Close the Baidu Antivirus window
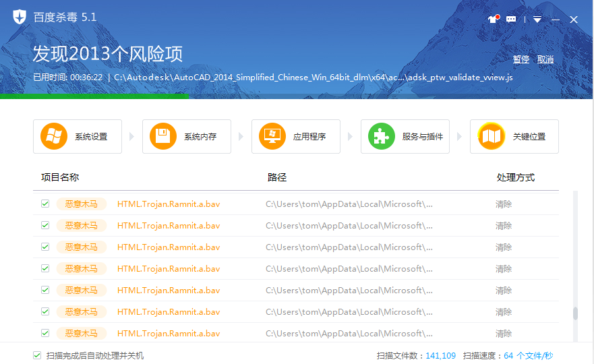594x364 pixels. [x=574, y=20]
